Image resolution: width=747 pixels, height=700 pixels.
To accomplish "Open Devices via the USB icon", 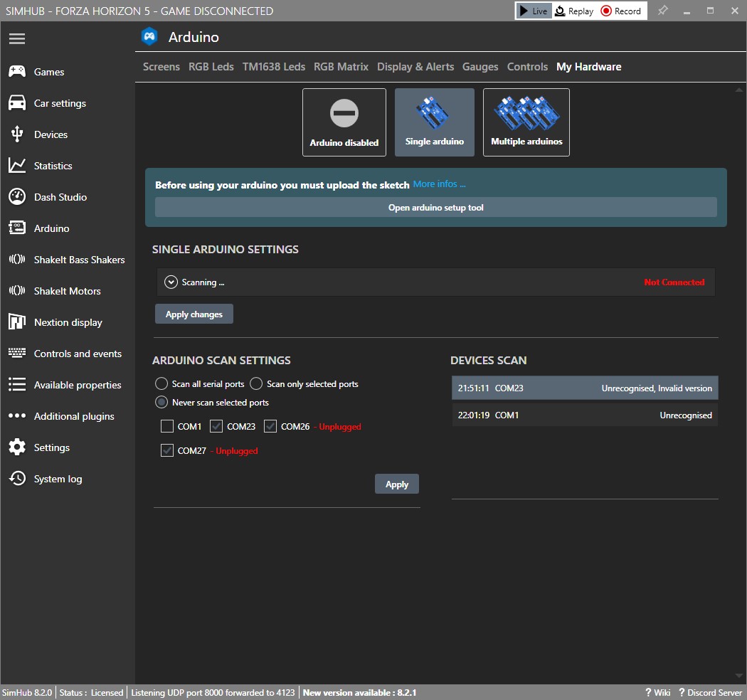I will pyautogui.click(x=17, y=134).
